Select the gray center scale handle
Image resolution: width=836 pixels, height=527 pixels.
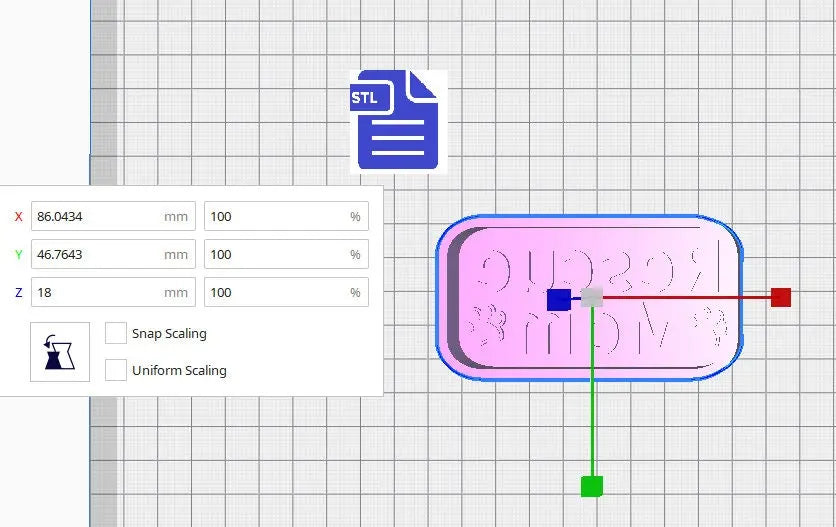tap(592, 297)
